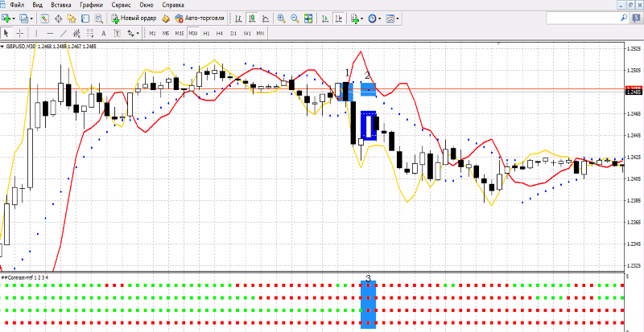Switch chart to bar chart type
Image resolution: width=644 pixels, height=332 pixels.
click(x=239, y=18)
